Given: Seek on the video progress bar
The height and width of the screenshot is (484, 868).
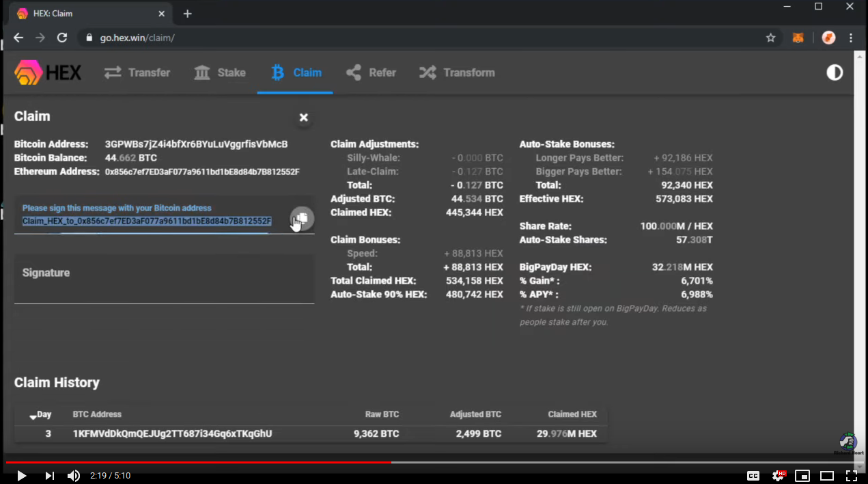Looking at the screenshot, I should [x=546, y=463].
